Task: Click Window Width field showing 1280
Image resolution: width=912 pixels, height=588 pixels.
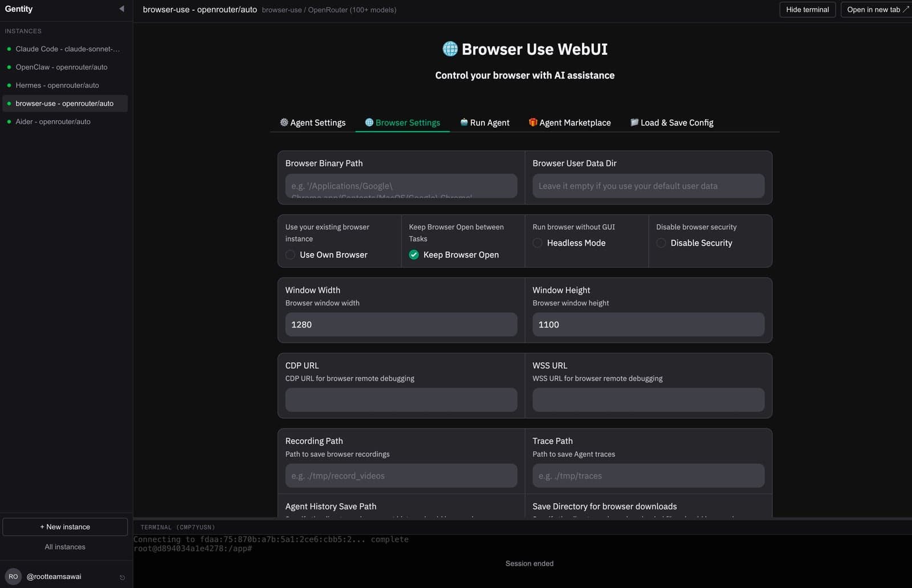Action: (401, 324)
